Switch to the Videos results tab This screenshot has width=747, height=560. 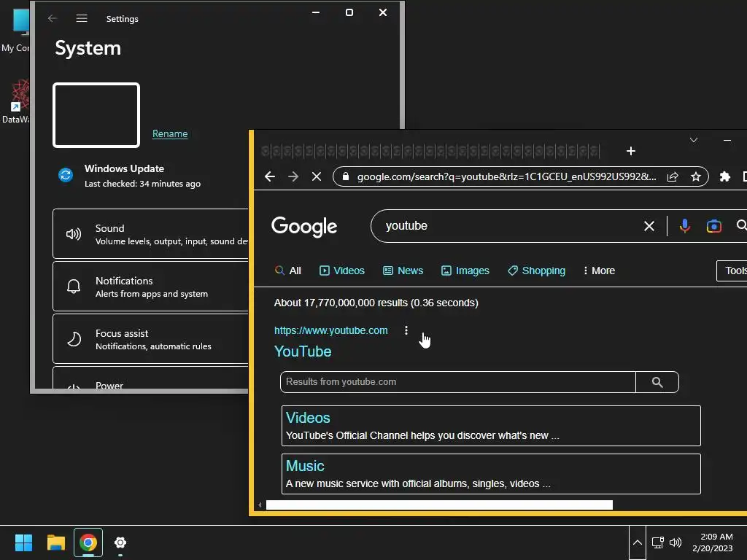(x=341, y=271)
